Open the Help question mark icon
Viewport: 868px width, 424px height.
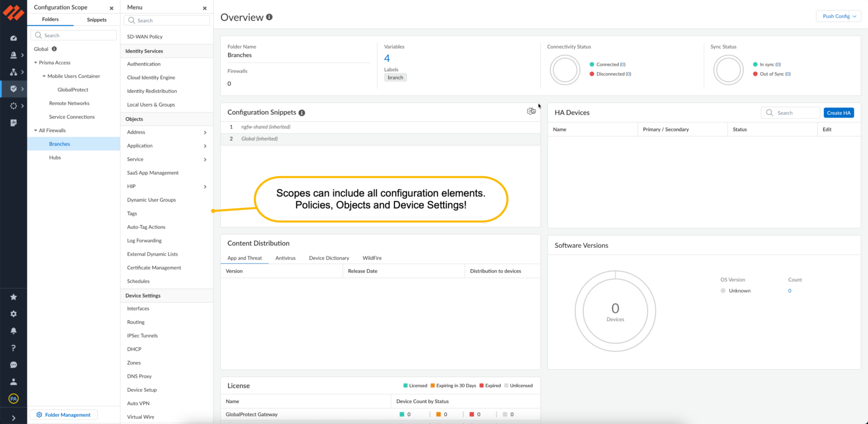pos(14,347)
